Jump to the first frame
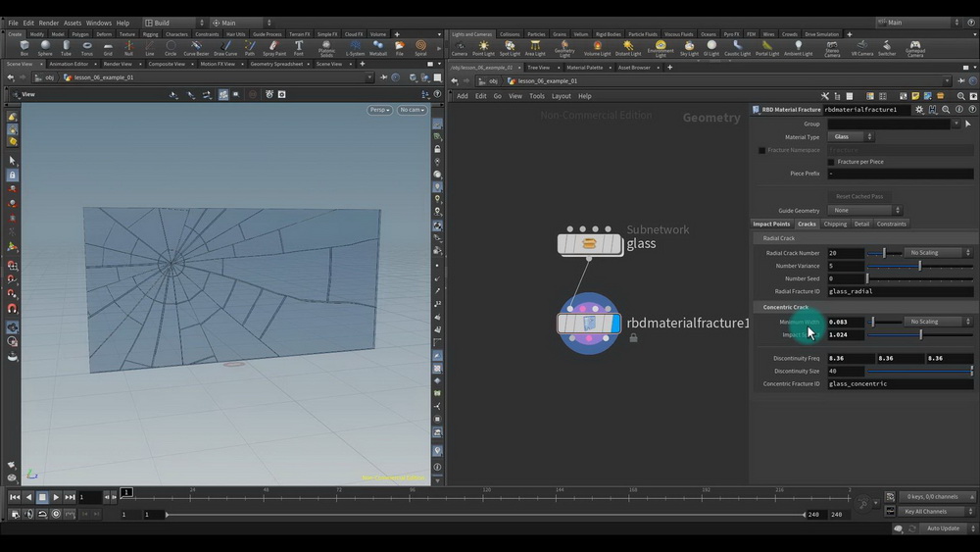 [x=15, y=498]
